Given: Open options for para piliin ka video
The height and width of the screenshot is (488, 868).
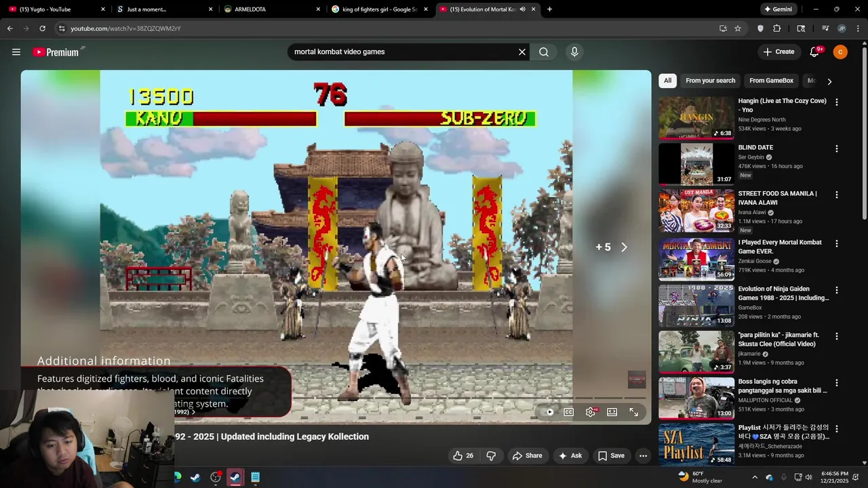Looking at the screenshot, I should [836, 336].
